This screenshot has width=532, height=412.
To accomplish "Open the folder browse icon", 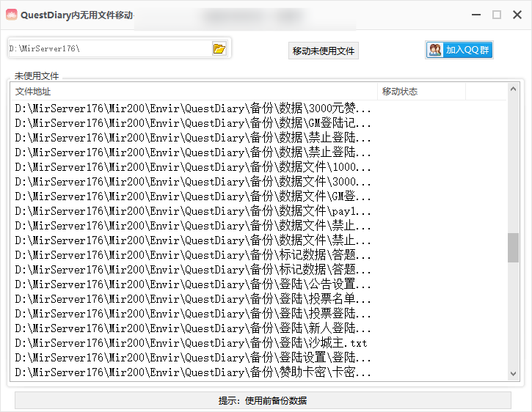I will 219,49.
